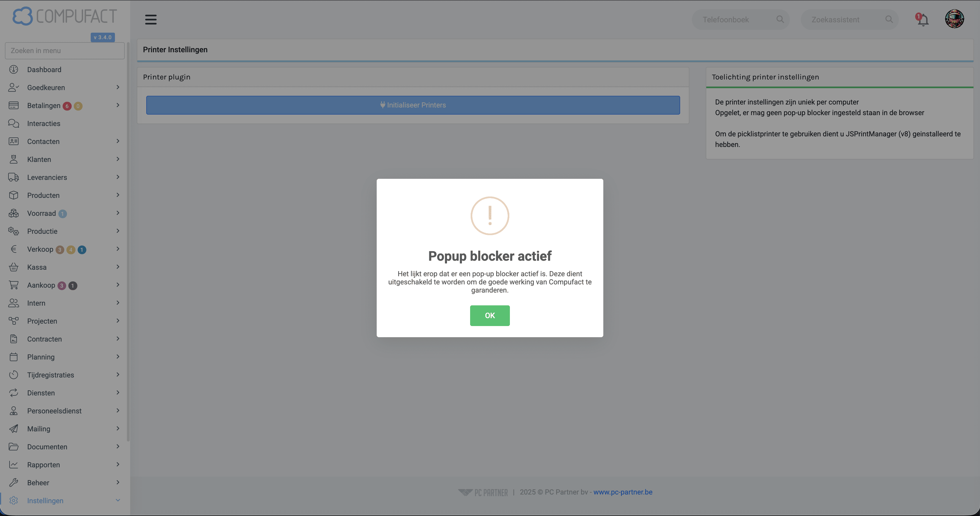Click the Telefoonboek magnifier icon
This screenshot has width=980, height=516.
click(780, 19)
